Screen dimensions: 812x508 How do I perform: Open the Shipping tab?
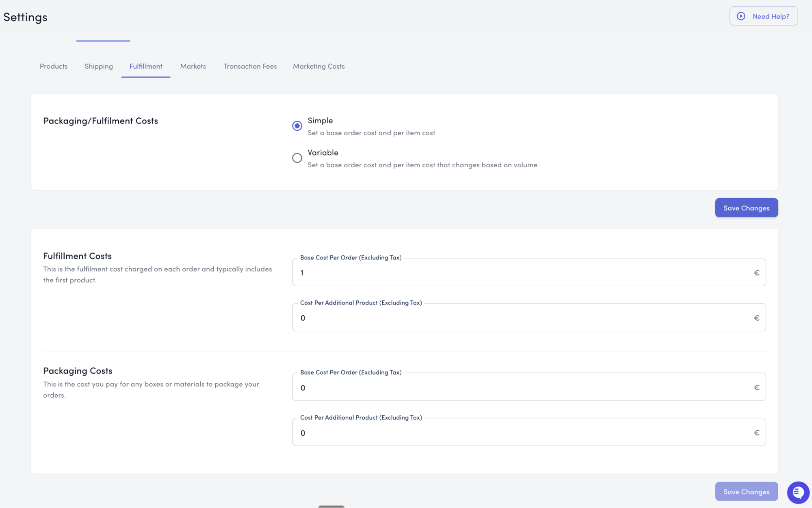pyautogui.click(x=99, y=66)
